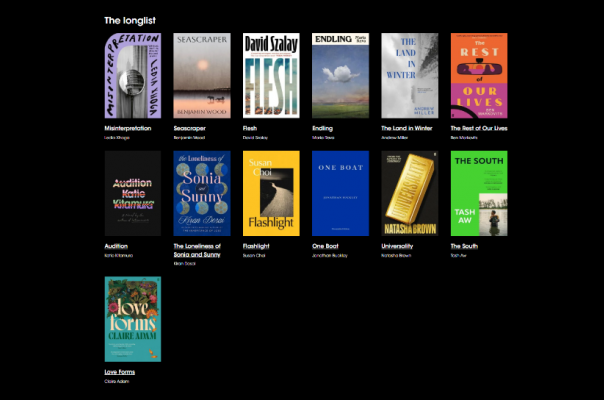
Task: Open The Rest of Our Lives cover
Action: click(479, 76)
